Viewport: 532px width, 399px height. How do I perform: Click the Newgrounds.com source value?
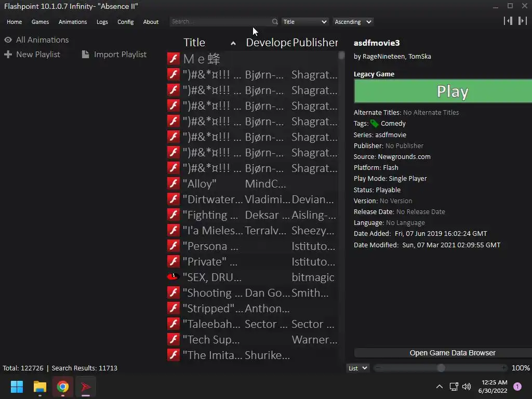pos(404,156)
